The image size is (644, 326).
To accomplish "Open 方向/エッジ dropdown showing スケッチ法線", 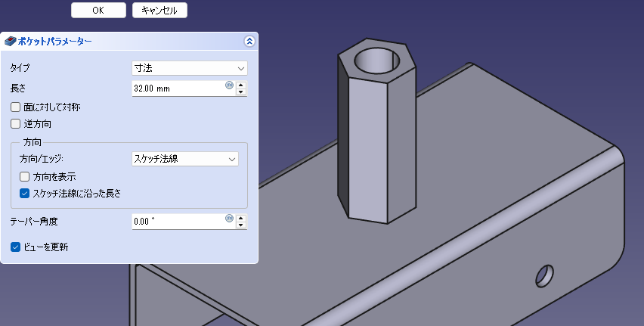I will click(x=184, y=159).
